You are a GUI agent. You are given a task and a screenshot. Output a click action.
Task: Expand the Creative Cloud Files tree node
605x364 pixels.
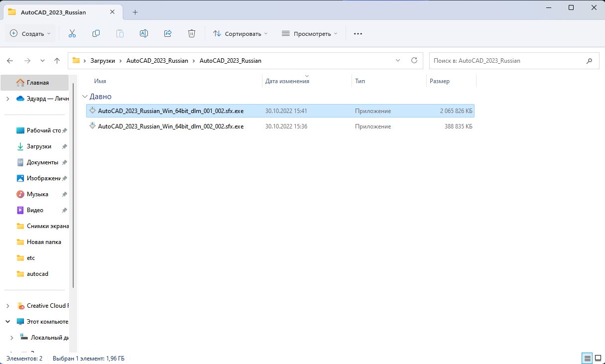click(x=7, y=306)
